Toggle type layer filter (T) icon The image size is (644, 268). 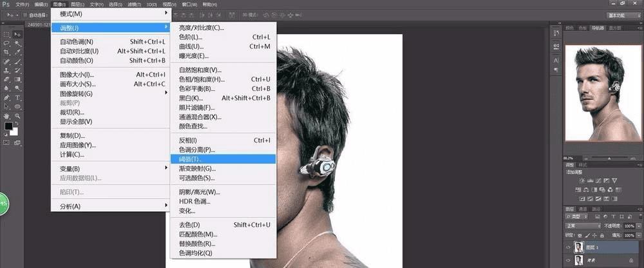point(614,216)
